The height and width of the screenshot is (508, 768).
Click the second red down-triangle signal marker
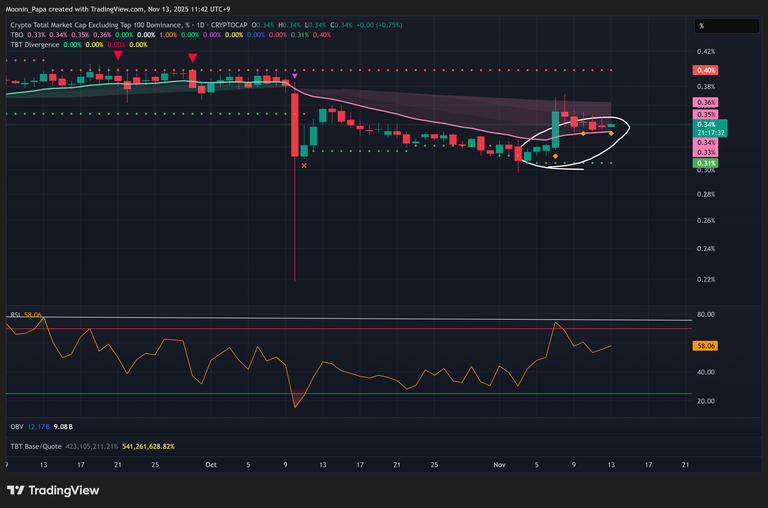(x=192, y=59)
